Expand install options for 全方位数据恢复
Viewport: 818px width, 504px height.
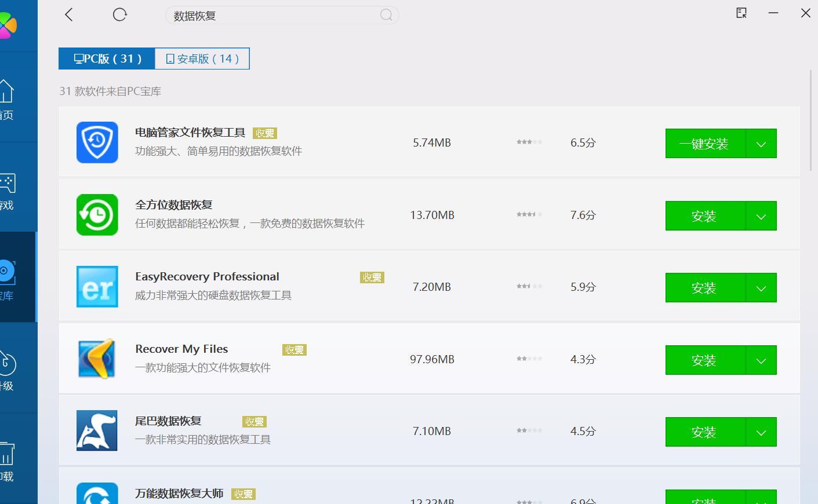point(761,216)
